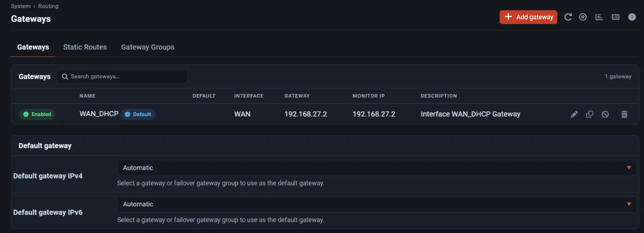This screenshot has width=644, height=233.
Task: Click the NAME column header
Action: coord(87,96)
